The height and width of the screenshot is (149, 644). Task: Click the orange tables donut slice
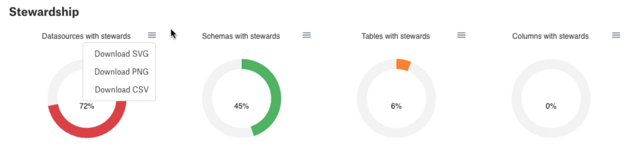(403, 65)
